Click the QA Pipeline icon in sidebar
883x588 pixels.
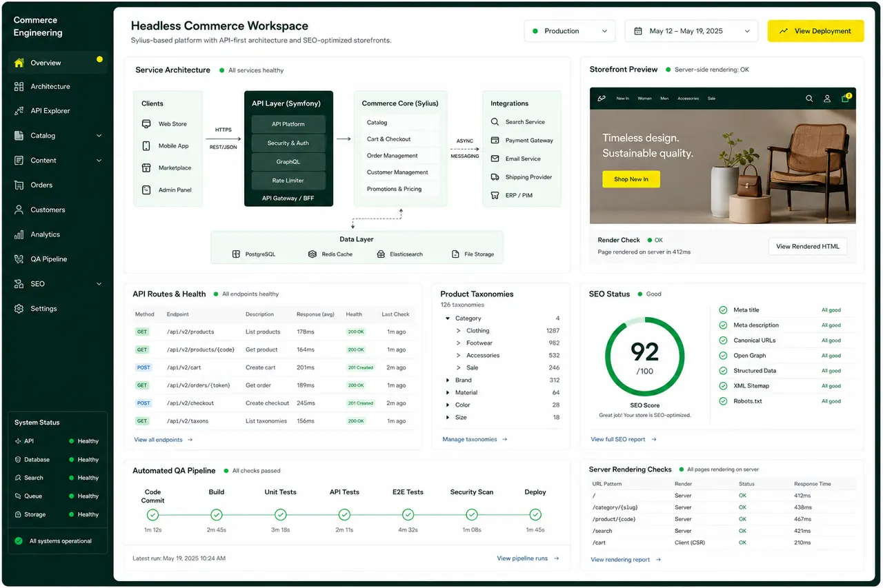[19, 259]
